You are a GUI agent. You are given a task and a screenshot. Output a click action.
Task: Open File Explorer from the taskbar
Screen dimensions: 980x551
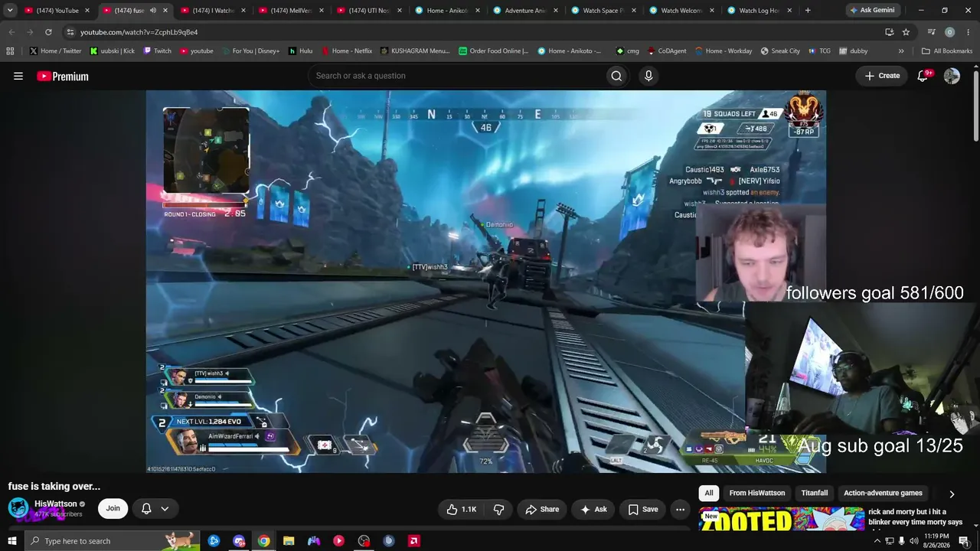tap(289, 541)
